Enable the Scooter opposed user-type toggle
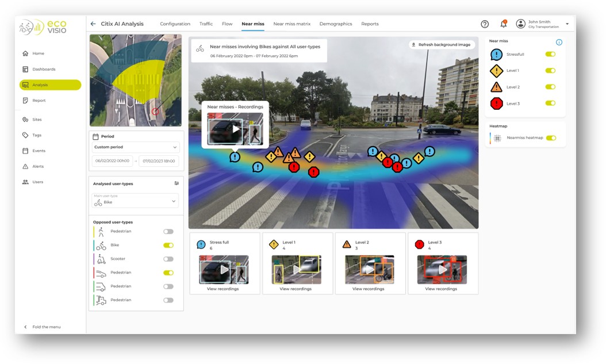The image size is (606, 364). click(168, 259)
